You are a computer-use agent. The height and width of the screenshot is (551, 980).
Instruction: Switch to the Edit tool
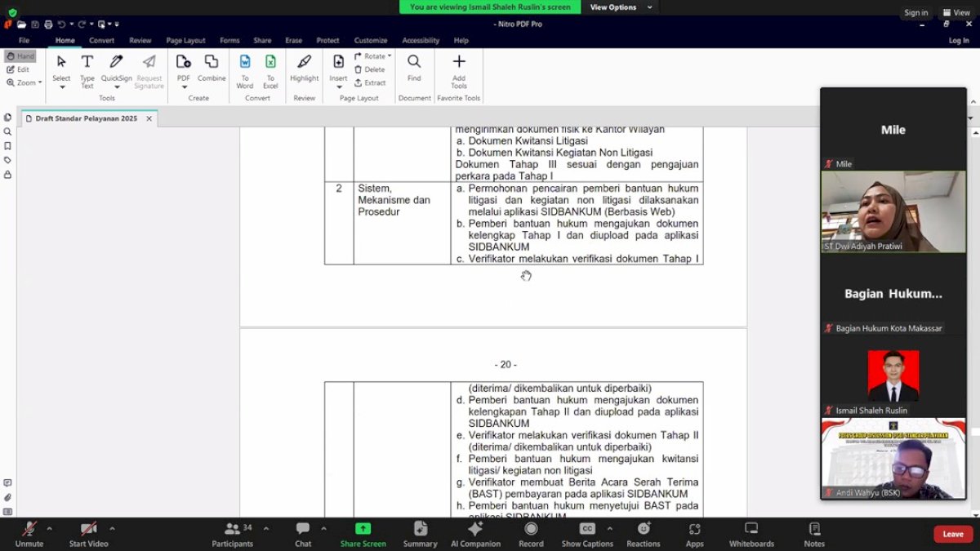coord(19,69)
